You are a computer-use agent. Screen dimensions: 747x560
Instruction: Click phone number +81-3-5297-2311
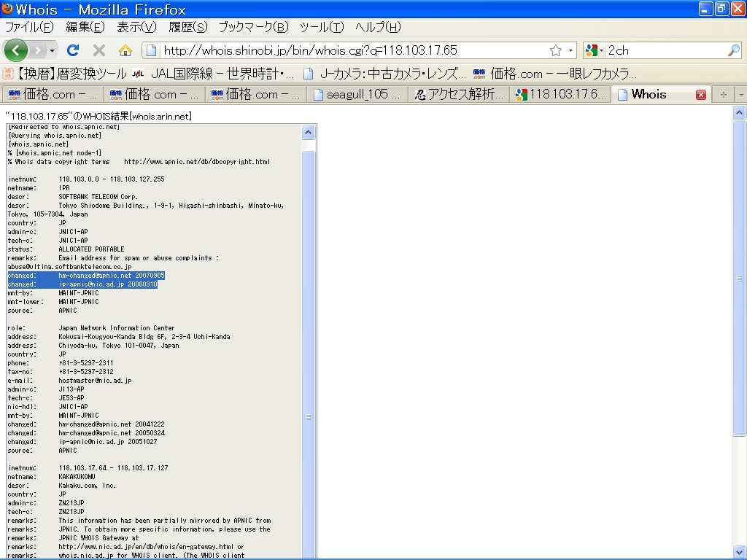click(86, 363)
